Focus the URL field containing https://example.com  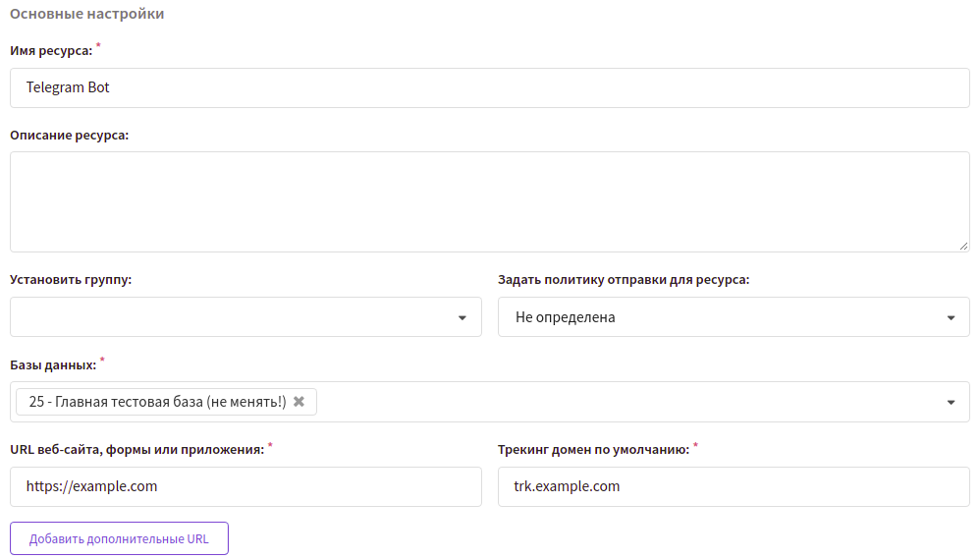245,486
